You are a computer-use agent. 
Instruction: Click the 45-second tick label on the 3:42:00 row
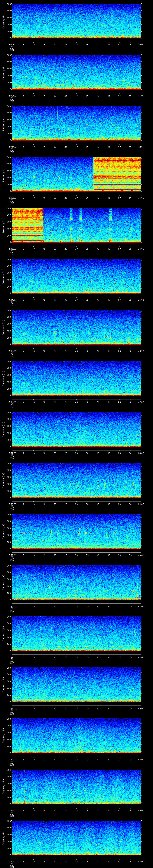pyautogui.click(x=109, y=708)
